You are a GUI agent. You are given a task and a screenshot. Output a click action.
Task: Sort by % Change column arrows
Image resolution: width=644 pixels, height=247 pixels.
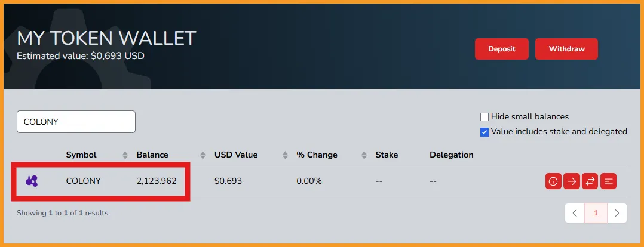click(363, 155)
